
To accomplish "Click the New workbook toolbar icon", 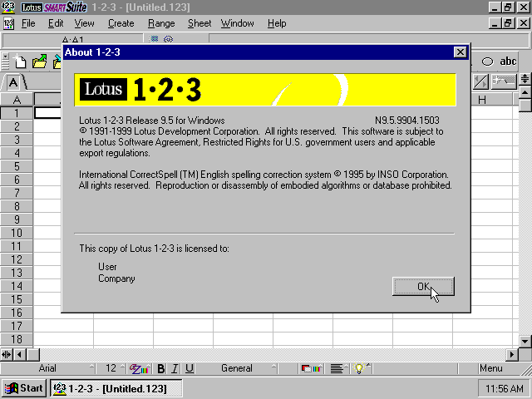I will [x=22, y=62].
